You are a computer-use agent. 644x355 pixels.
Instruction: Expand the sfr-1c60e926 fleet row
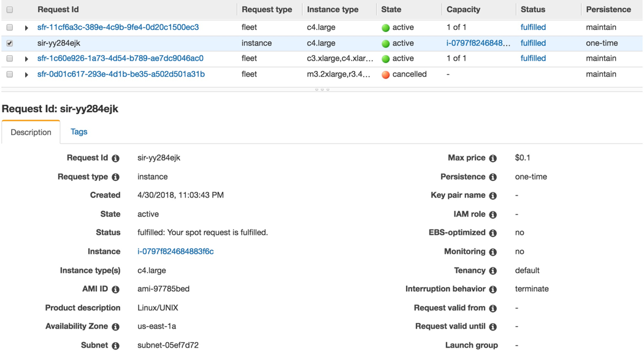point(26,59)
